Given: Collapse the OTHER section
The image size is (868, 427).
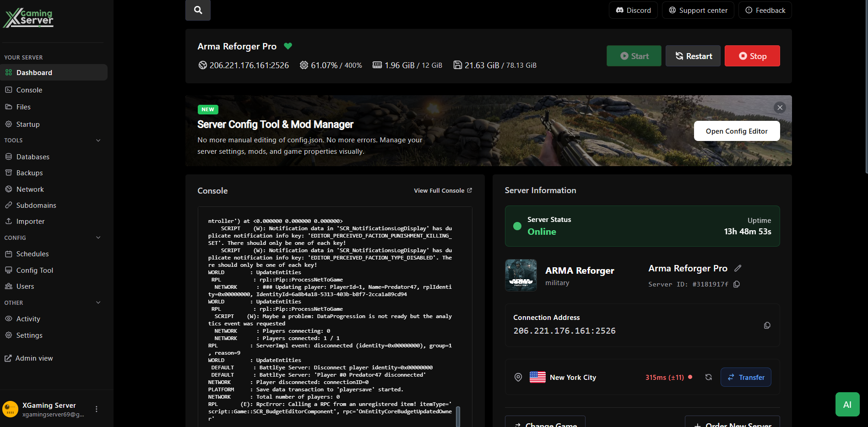Looking at the screenshot, I should pyautogui.click(x=98, y=303).
